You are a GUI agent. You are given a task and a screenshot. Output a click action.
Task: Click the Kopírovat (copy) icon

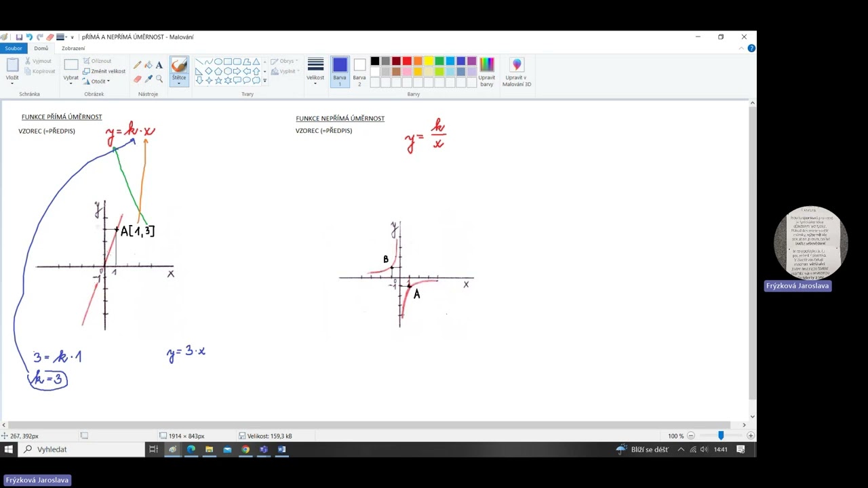pyautogui.click(x=28, y=71)
